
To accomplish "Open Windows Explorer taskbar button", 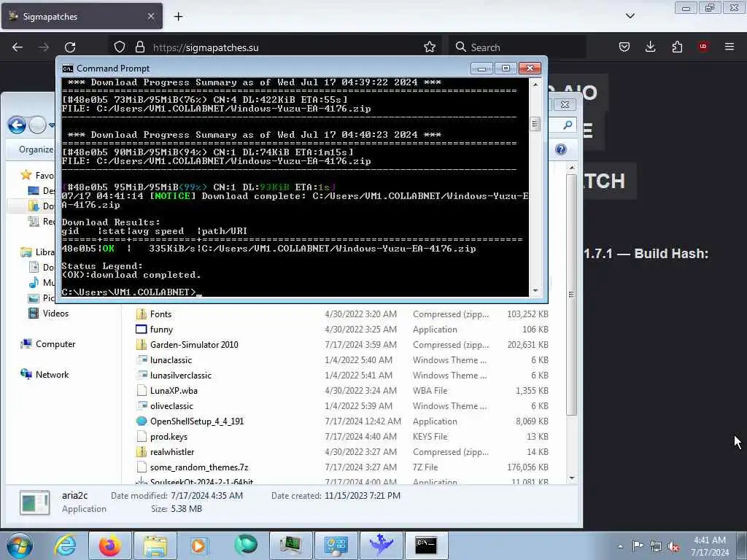I will point(155,545).
